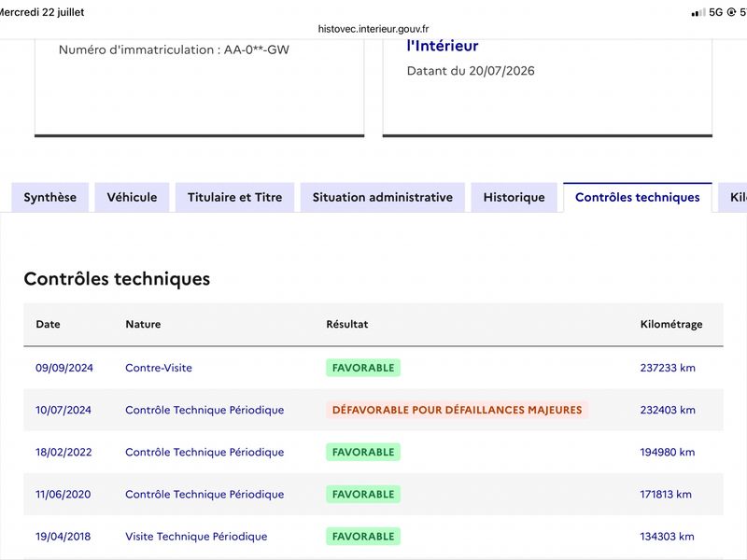The image size is (747, 560).
Task: Select the date 11/06/2020
Action: pyautogui.click(x=63, y=495)
